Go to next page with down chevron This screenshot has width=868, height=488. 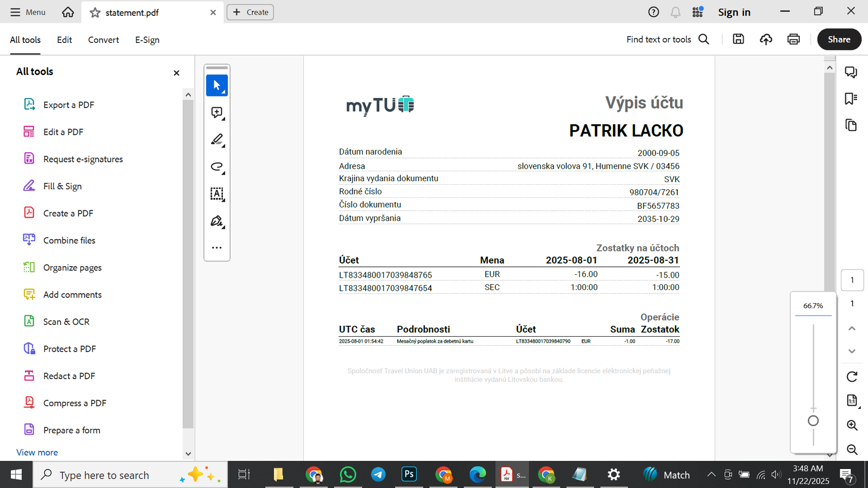(852, 351)
